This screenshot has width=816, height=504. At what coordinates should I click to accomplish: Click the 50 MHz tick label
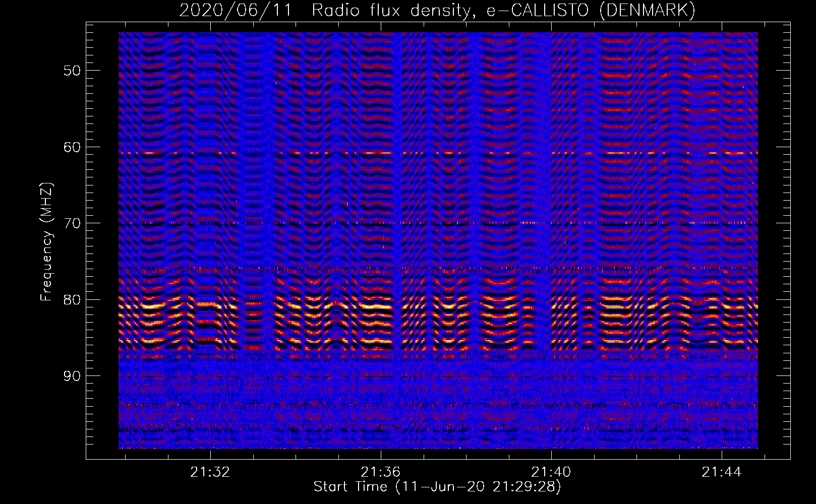click(72, 71)
